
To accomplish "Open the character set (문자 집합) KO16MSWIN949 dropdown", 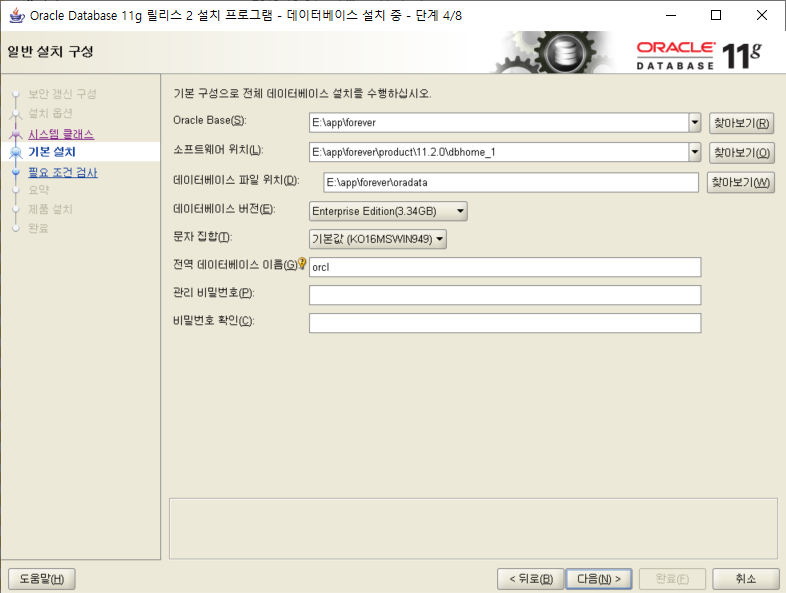I will 378,239.
